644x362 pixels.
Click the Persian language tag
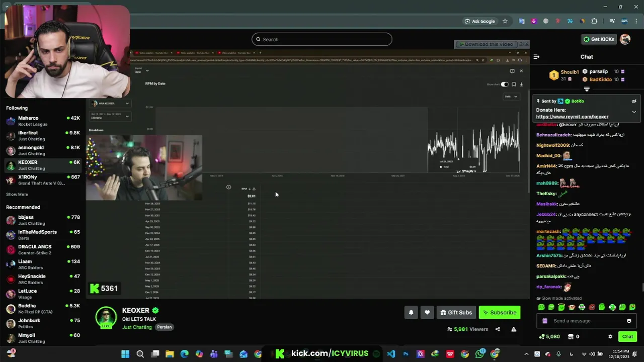(x=165, y=327)
